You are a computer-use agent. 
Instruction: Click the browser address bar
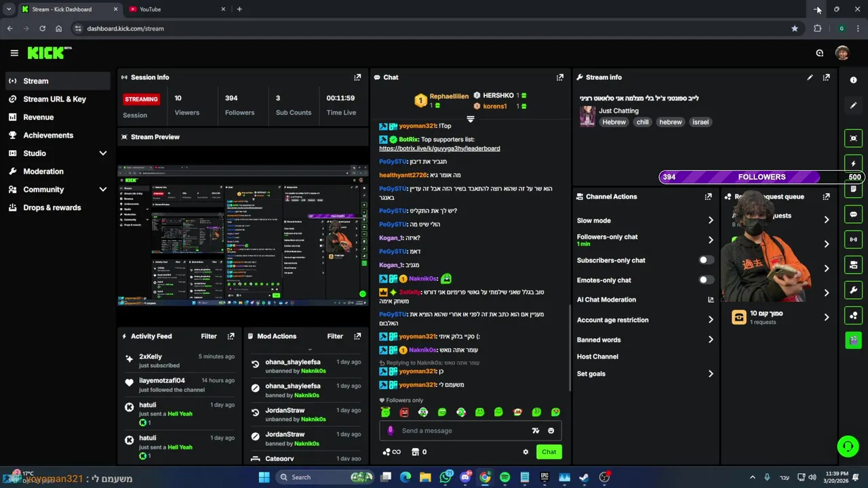pyautogui.click(x=434, y=28)
